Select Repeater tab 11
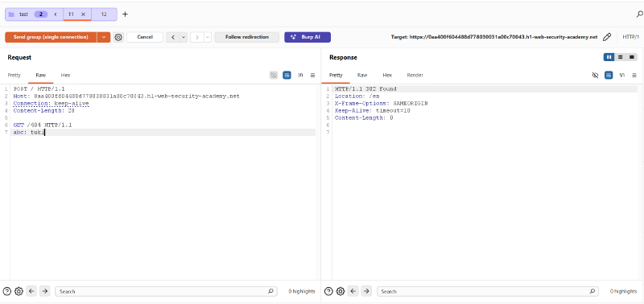 tap(71, 14)
